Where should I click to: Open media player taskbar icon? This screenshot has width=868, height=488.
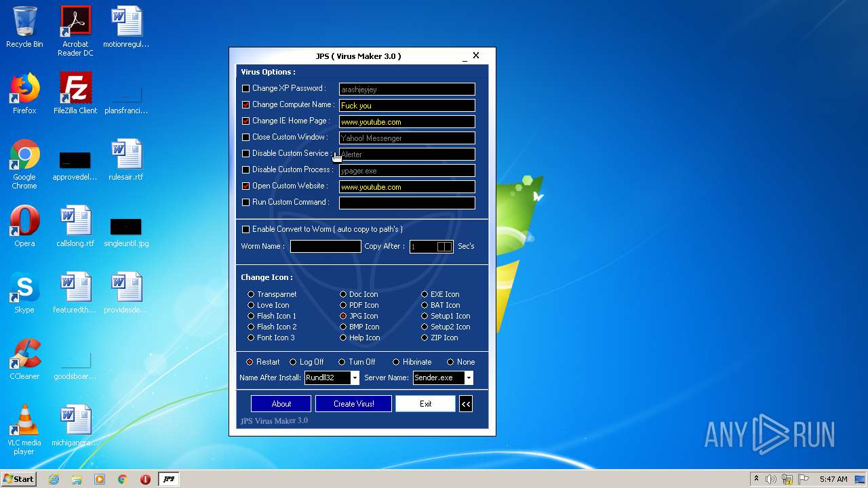tap(100, 479)
